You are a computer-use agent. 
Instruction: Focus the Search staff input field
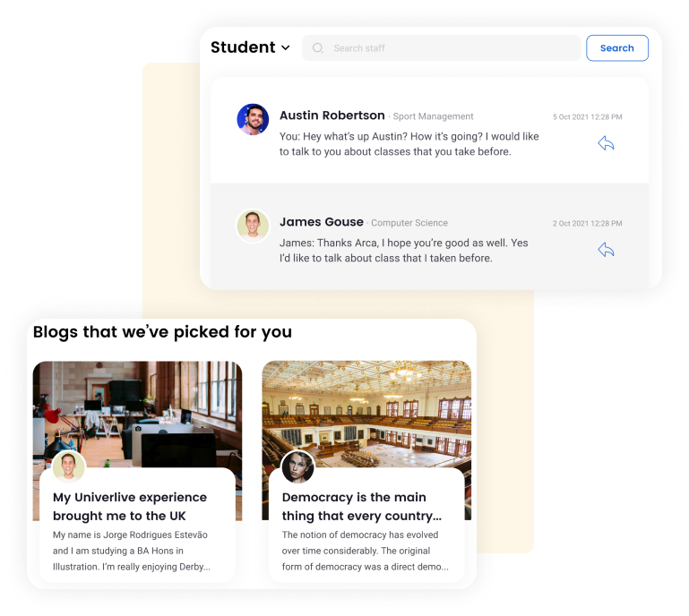(441, 47)
